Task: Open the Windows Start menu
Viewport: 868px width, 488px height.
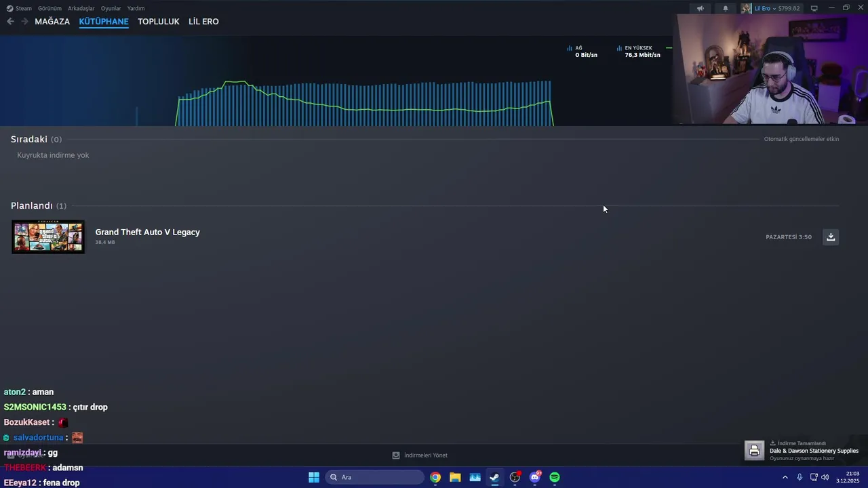Action: pyautogui.click(x=314, y=477)
